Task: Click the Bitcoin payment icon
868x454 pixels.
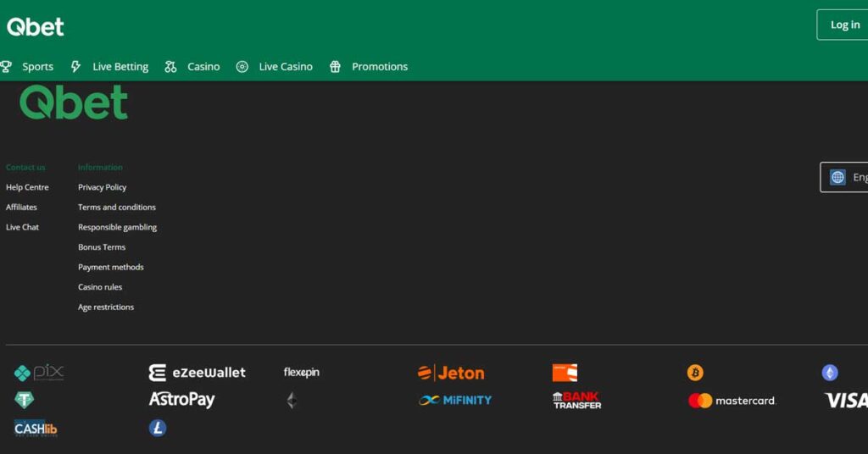Action: [695, 373]
